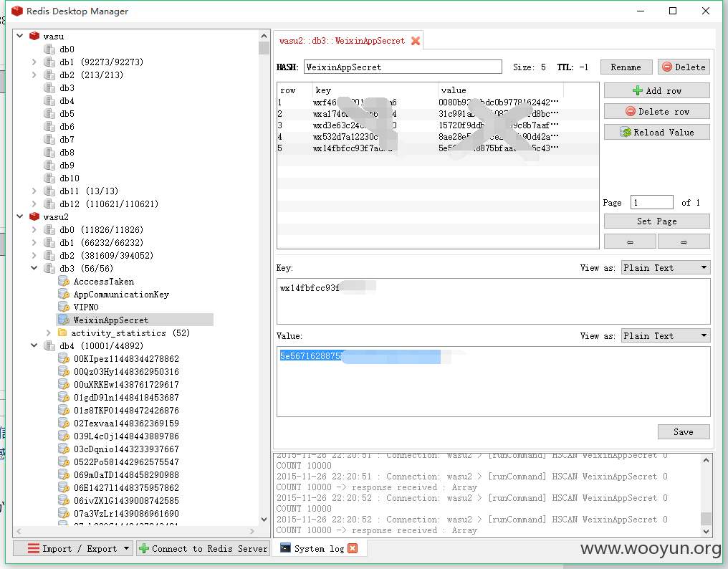Viewport: 728px width, 569px height.
Task: Click the Add row button
Action: point(656,90)
